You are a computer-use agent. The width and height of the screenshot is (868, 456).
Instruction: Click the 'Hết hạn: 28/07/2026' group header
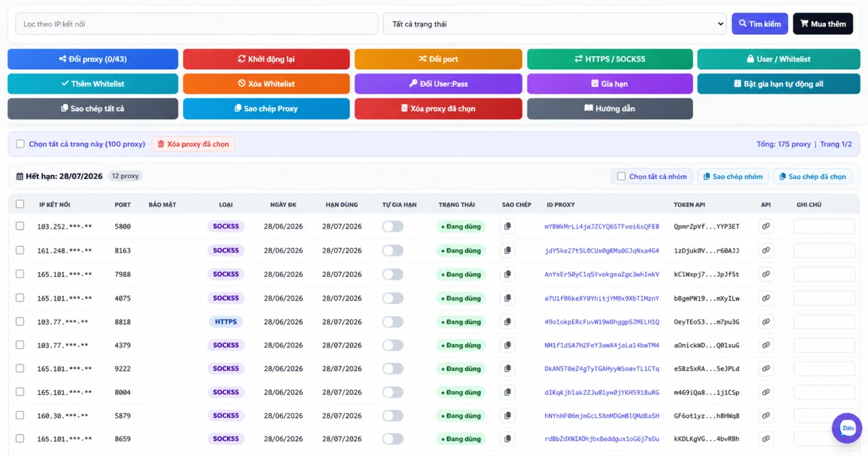point(59,176)
